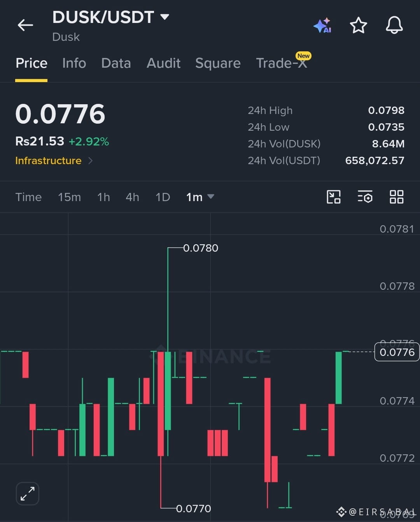Click the 0.0772 price axis label
This screenshot has height=522, width=420.
click(397, 458)
